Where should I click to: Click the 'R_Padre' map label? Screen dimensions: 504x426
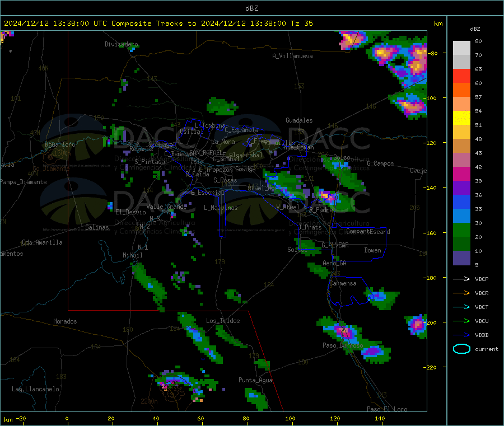click(321, 210)
